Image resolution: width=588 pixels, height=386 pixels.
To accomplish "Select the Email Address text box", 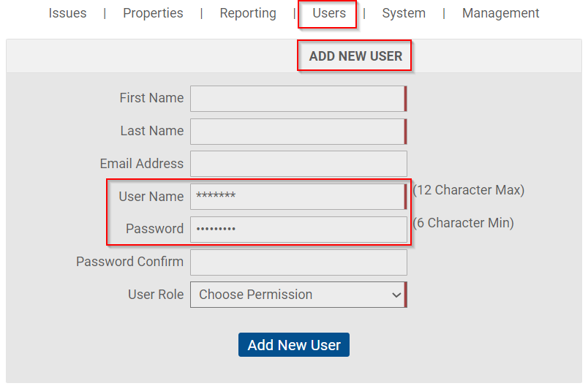I will [x=298, y=164].
